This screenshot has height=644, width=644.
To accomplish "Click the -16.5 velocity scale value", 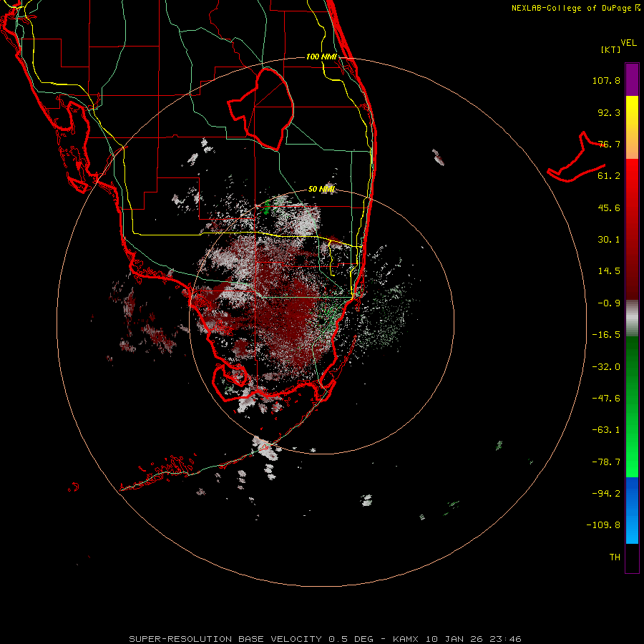I will (x=606, y=335).
